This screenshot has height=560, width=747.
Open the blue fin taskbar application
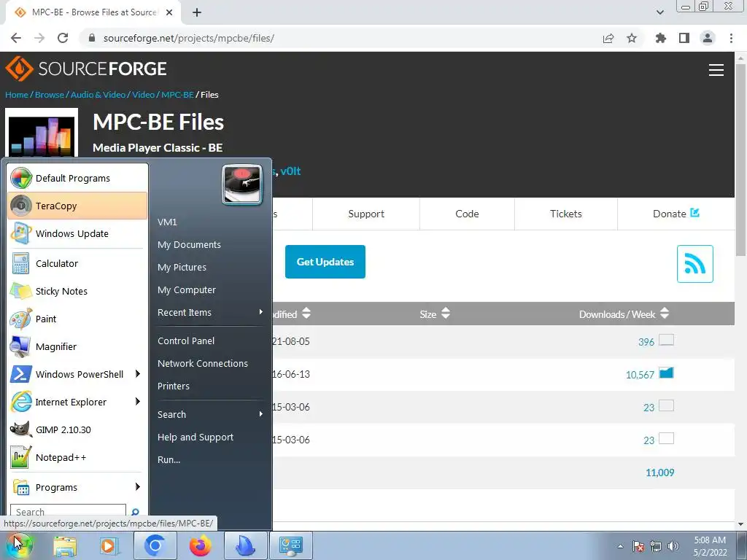[x=245, y=545]
